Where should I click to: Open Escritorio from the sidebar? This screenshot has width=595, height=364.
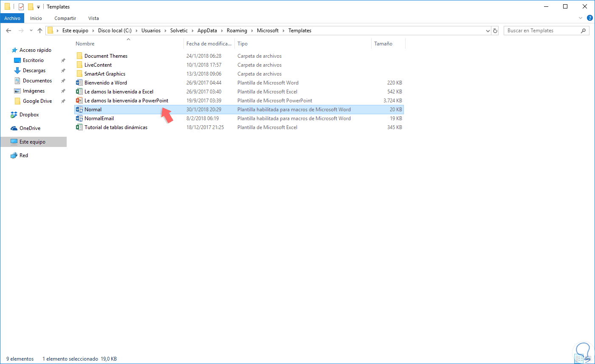33,60
